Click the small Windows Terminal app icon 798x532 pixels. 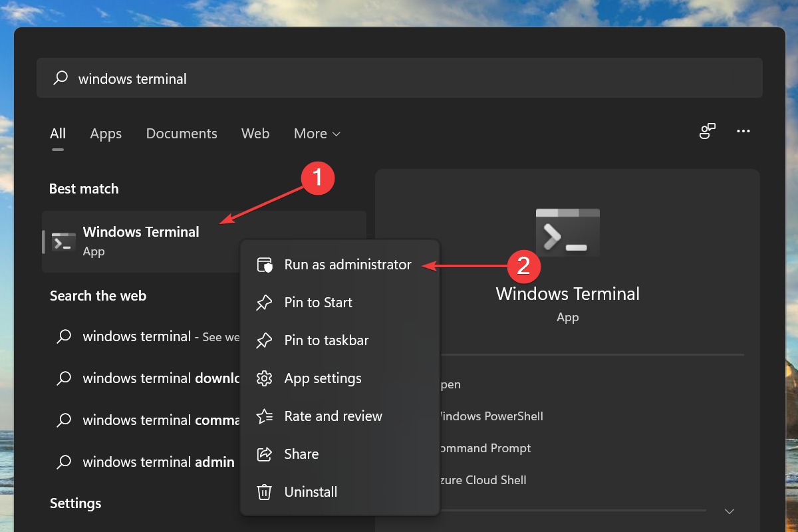(64, 242)
